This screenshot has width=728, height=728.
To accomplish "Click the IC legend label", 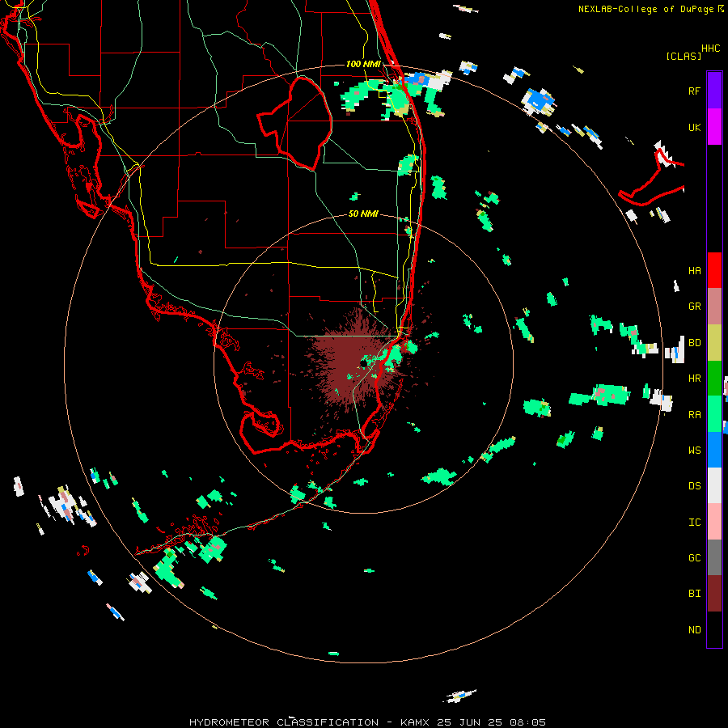I will pos(695,523).
